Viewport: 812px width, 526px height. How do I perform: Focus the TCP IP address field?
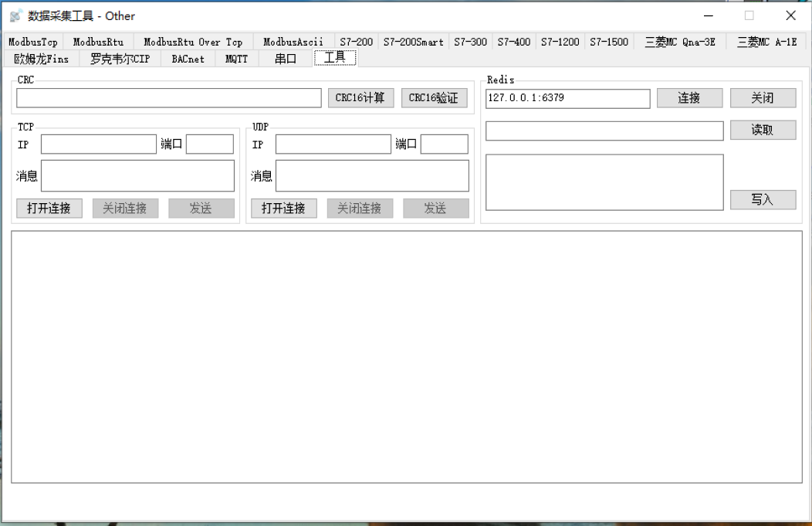pyautogui.click(x=99, y=144)
